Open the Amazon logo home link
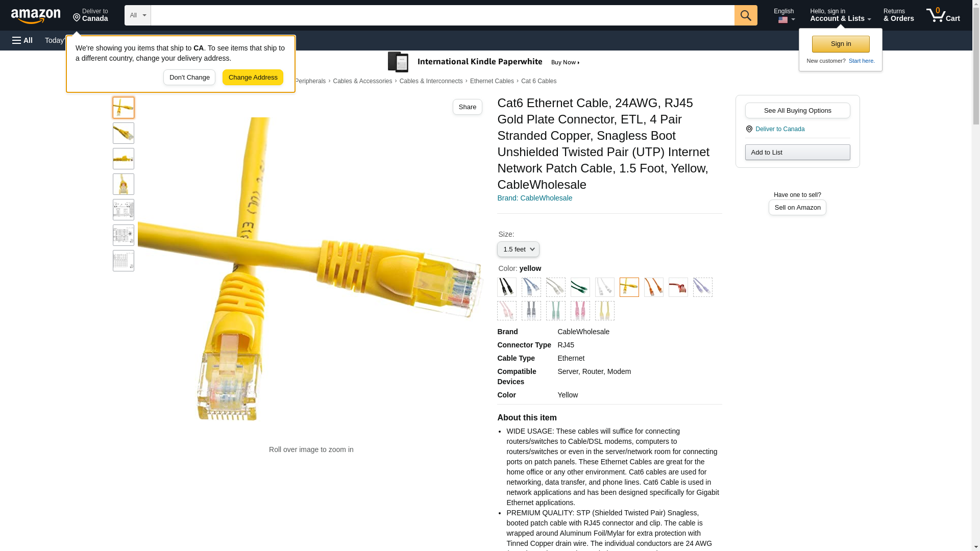 pyautogui.click(x=36, y=16)
